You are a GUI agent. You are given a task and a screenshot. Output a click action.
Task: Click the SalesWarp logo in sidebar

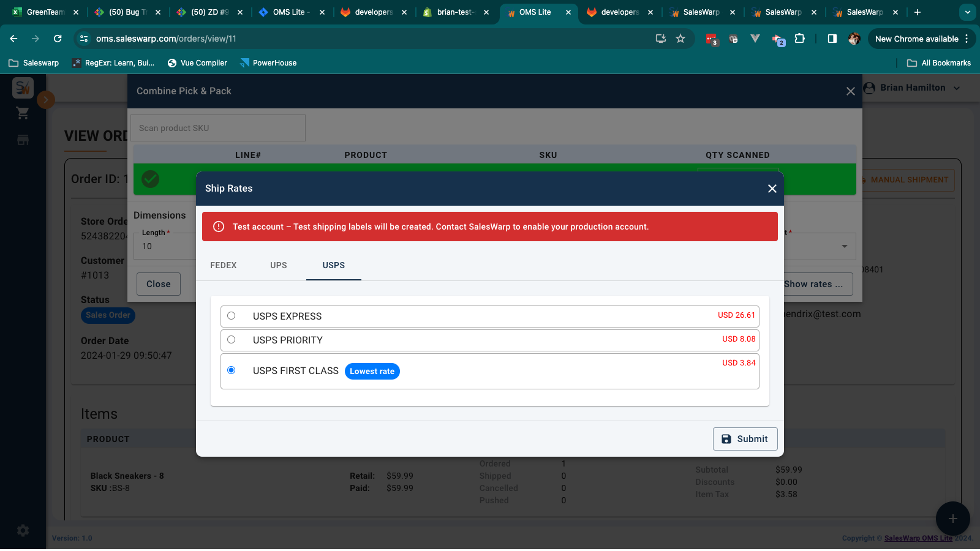[23, 88]
